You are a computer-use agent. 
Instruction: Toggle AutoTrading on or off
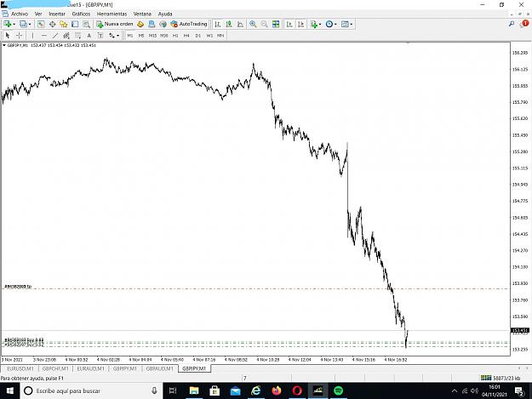pyautogui.click(x=189, y=24)
